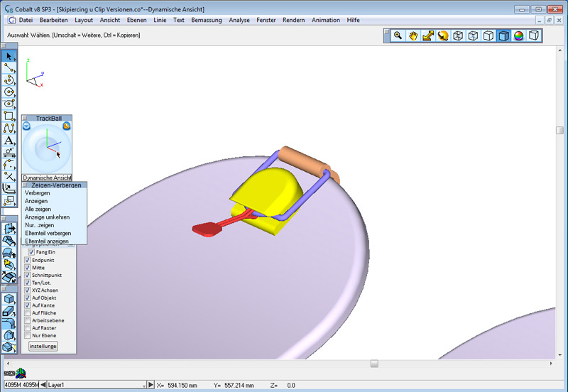This screenshot has width=568, height=392.
Task: Select the circle drawing tool
Action: click(9, 92)
